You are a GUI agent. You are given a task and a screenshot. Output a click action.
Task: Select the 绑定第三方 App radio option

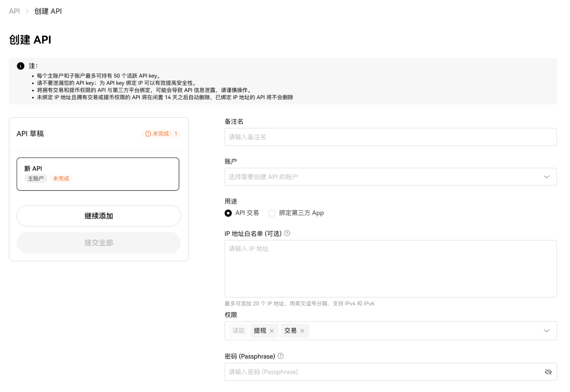[272, 213]
